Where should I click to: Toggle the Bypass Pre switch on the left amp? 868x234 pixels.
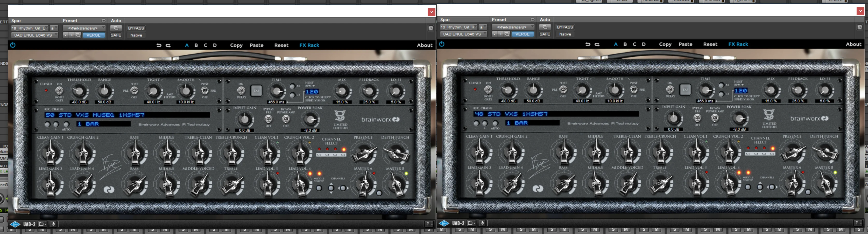pos(268,119)
